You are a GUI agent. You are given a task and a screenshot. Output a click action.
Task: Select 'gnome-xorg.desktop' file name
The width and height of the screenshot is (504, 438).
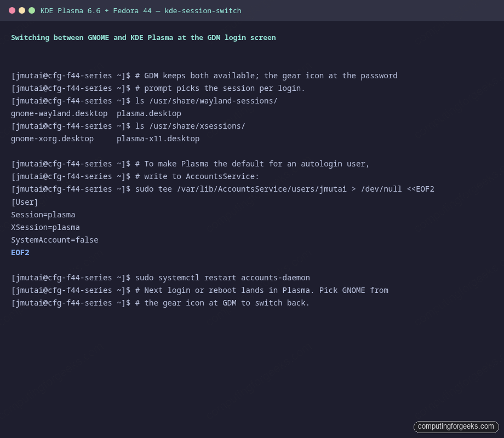[53, 139]
